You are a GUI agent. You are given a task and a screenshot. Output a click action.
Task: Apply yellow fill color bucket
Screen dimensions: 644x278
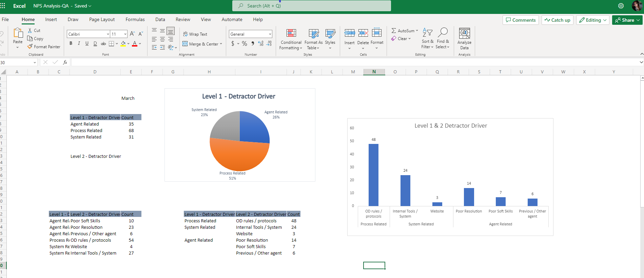123,43
